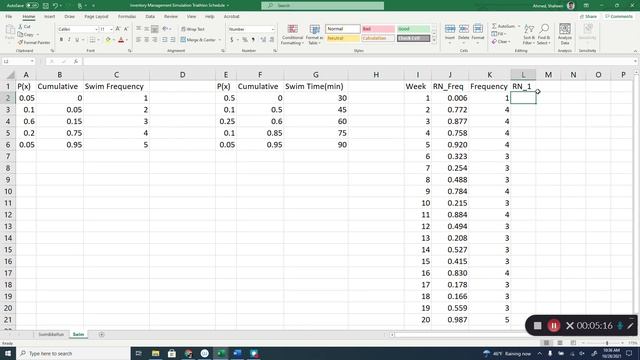Apply the Bad cell style
The image size is (640, 360).
[378, 29]
